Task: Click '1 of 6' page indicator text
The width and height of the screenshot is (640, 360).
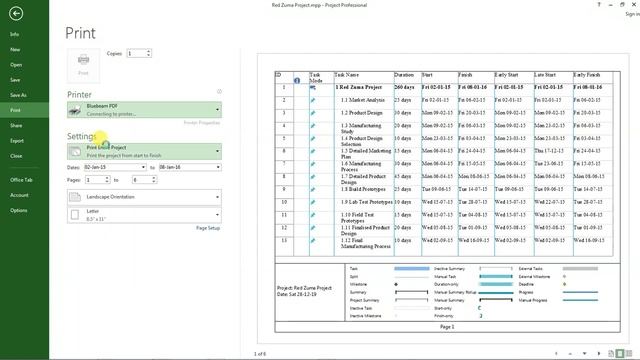Action: [x=260, y=354]
